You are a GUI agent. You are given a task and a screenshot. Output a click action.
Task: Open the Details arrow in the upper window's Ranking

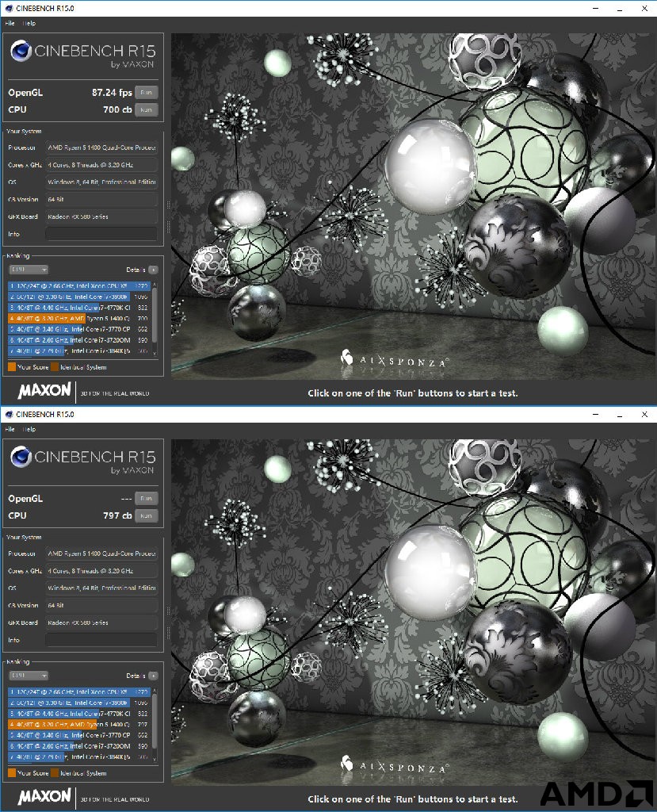click(x=153, y=270)
